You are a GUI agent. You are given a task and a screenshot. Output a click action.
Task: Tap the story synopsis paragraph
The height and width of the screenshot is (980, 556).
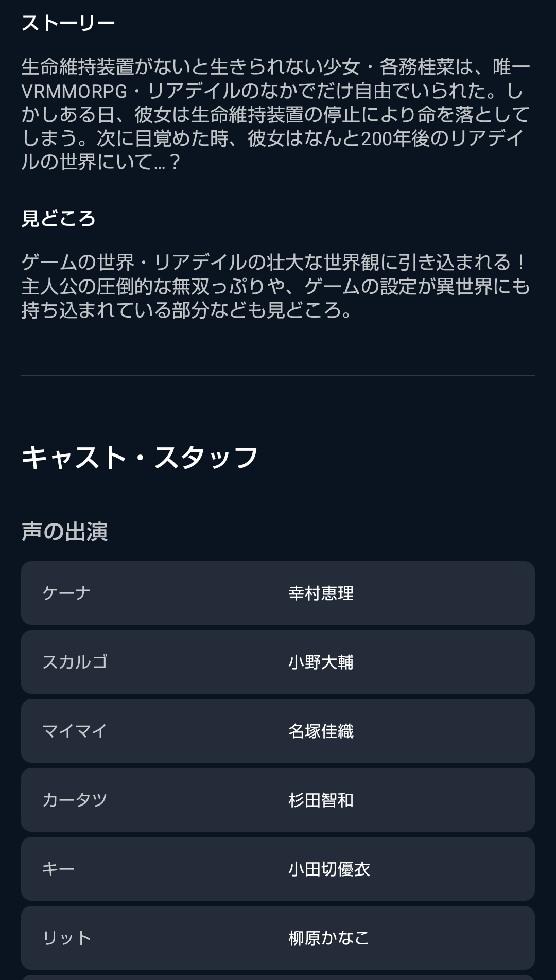(275, 114)
